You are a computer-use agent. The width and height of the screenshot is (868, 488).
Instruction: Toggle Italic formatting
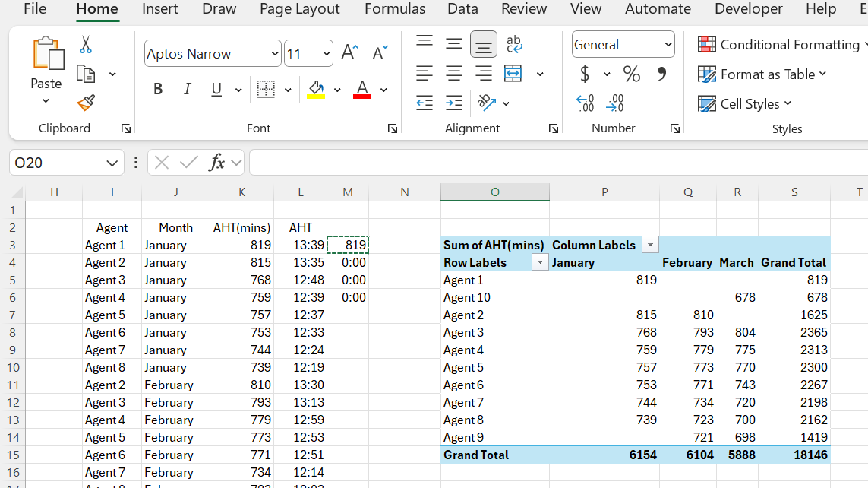(x=187, y=89)
